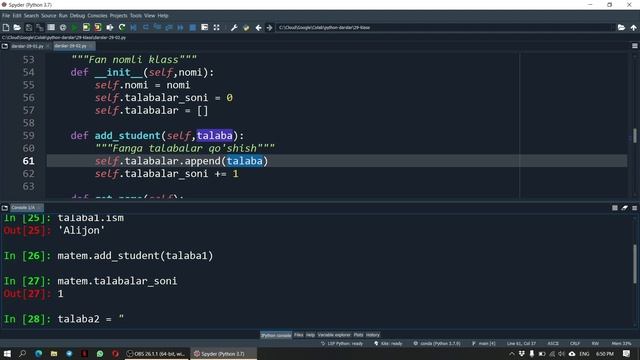Switch to the Variable explorer tab

tap(334, 335)
